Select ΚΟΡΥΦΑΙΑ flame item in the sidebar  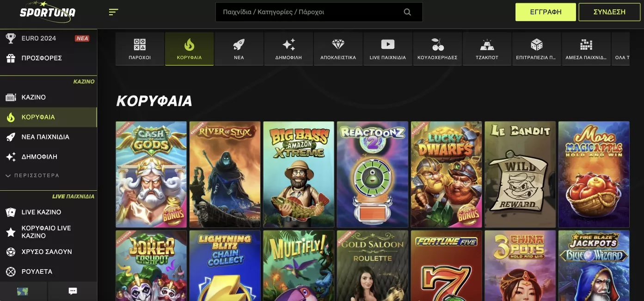[49, 117]
